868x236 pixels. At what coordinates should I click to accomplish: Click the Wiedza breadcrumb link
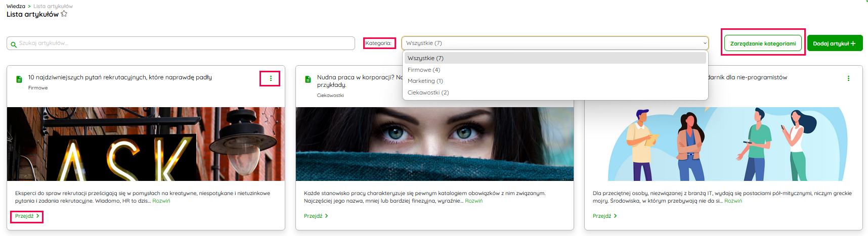click(x=16, y=6)
